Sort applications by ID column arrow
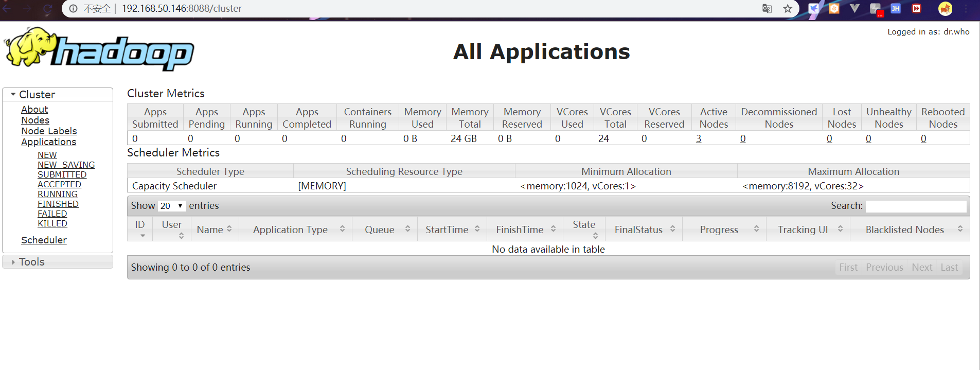The image size is (980, 370). 142,236
